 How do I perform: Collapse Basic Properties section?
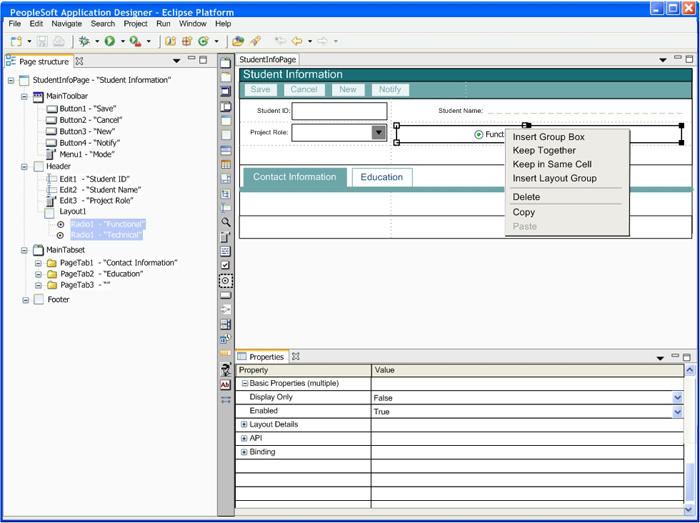pyautogui.click(x=245, y=383)
